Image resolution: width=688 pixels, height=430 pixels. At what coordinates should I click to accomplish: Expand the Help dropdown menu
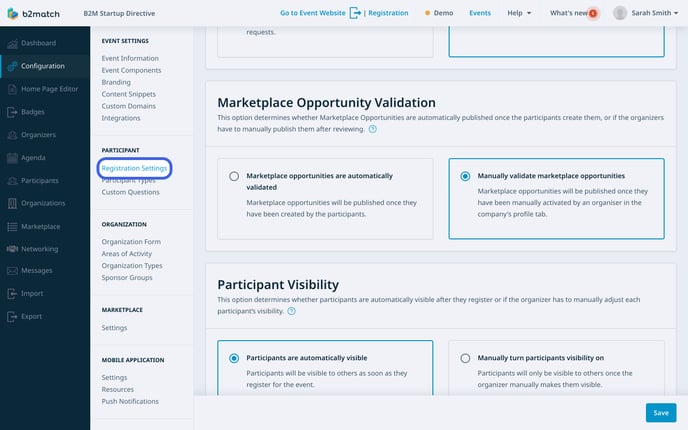pyautogui.click(x=519, y=13)
